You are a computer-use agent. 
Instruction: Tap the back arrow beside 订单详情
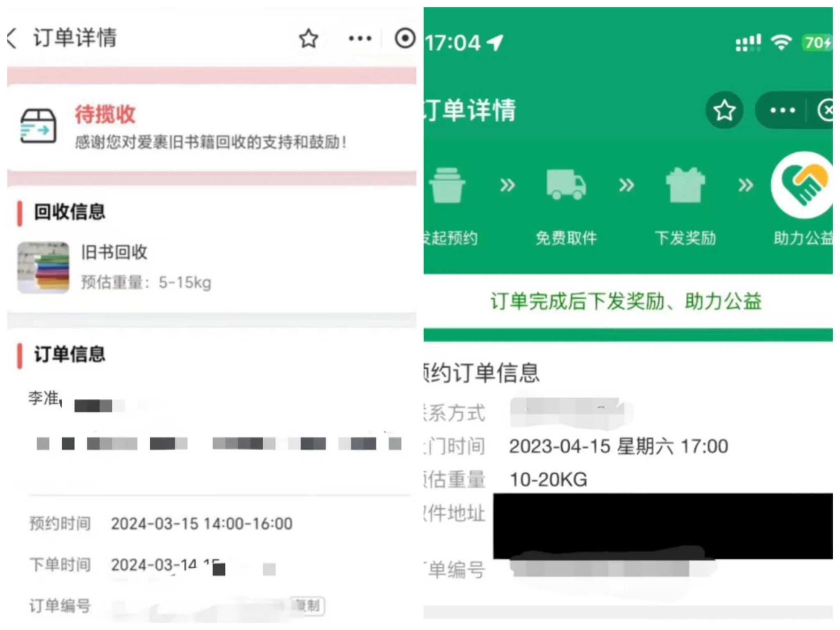12,39
